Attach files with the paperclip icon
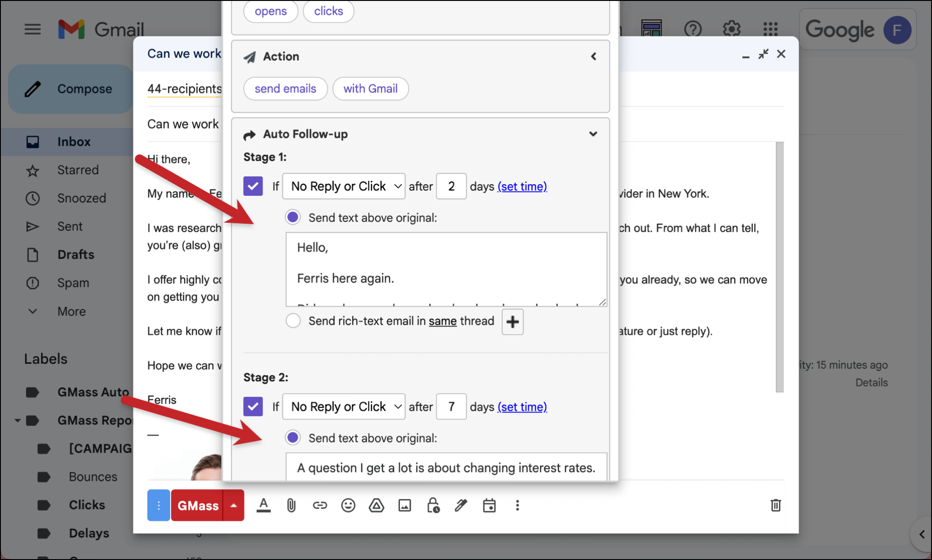Screen dimensions: 932x560 point(291,505)
